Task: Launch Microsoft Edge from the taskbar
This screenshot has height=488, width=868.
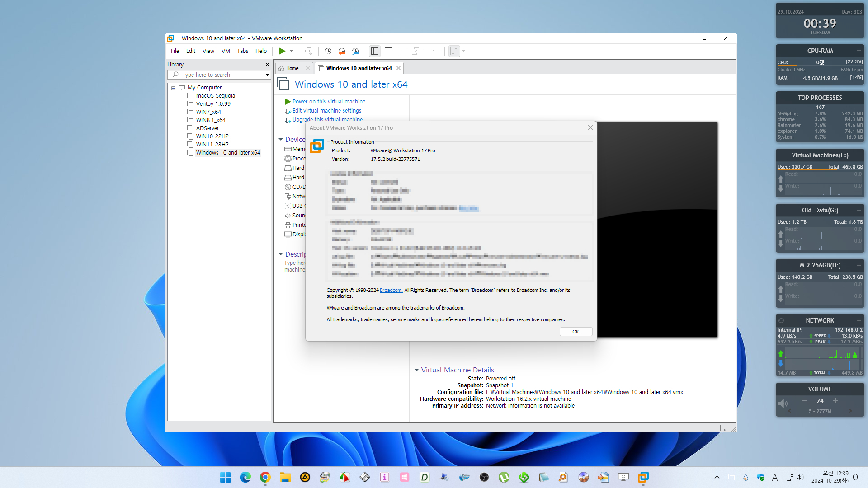Action: point(245,477)
